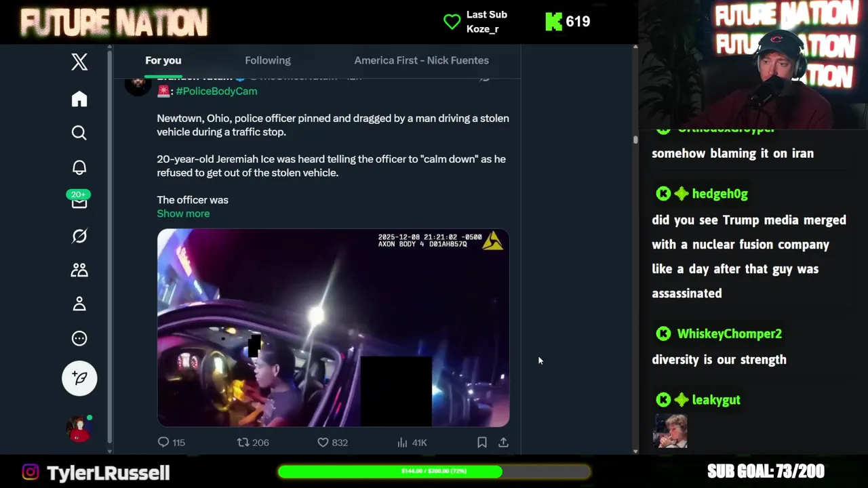Compose a new post button
The height and width of the screenshot is (488, 868).
79,378
